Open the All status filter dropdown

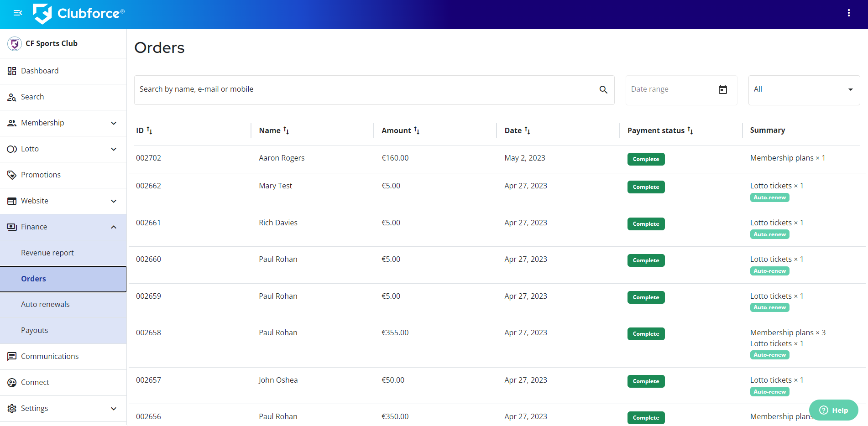(804, 90)
